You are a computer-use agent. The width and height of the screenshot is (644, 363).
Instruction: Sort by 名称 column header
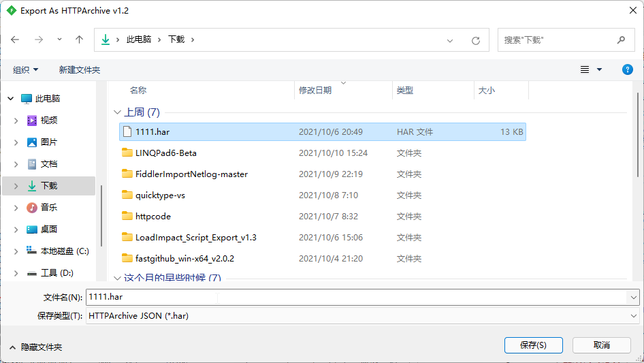[x=138, y=91]
